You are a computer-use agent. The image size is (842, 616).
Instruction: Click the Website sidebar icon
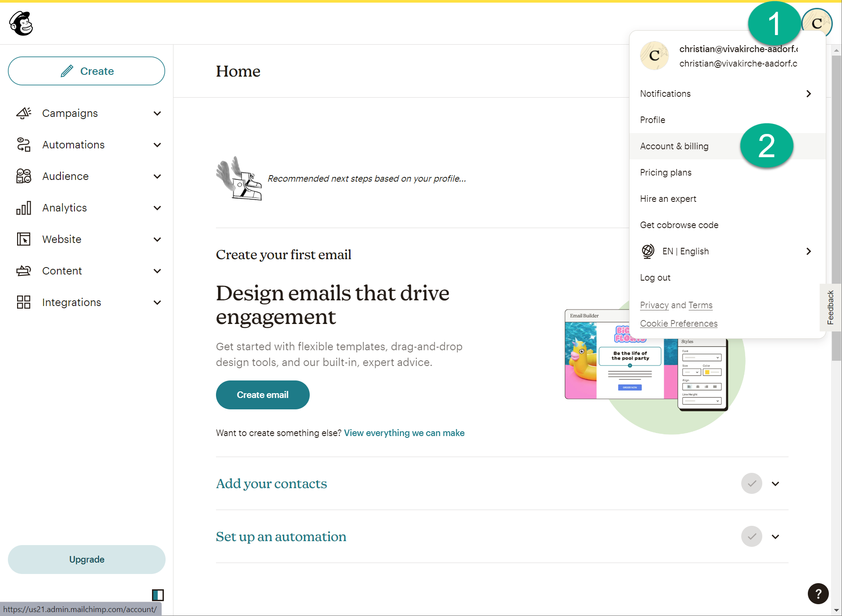24,239
